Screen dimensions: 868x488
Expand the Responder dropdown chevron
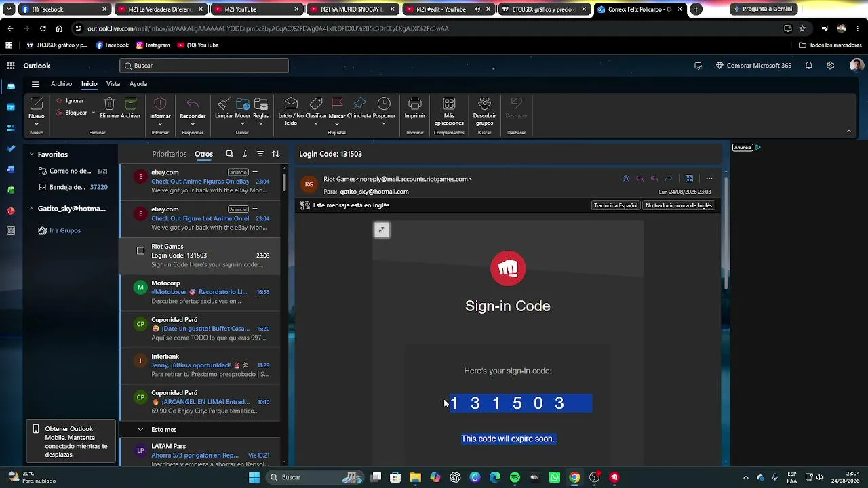[x=193, y=124]
